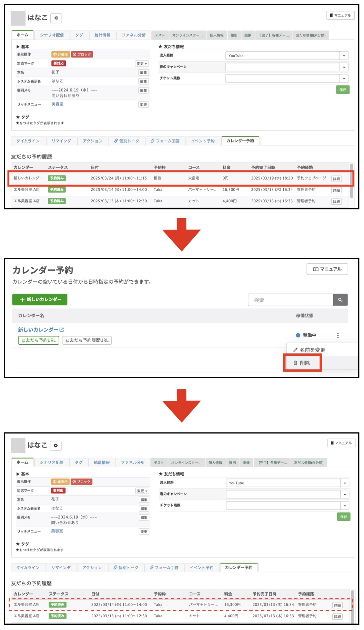This screenshot has width=364, height=630.
Task: Open リマインダ tab in bottom screenshot
Action: [x=61, y=568]
